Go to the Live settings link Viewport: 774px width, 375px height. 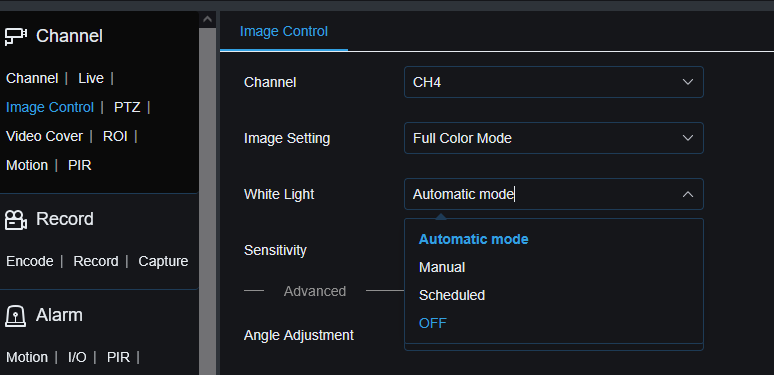(x=91, y=78)
